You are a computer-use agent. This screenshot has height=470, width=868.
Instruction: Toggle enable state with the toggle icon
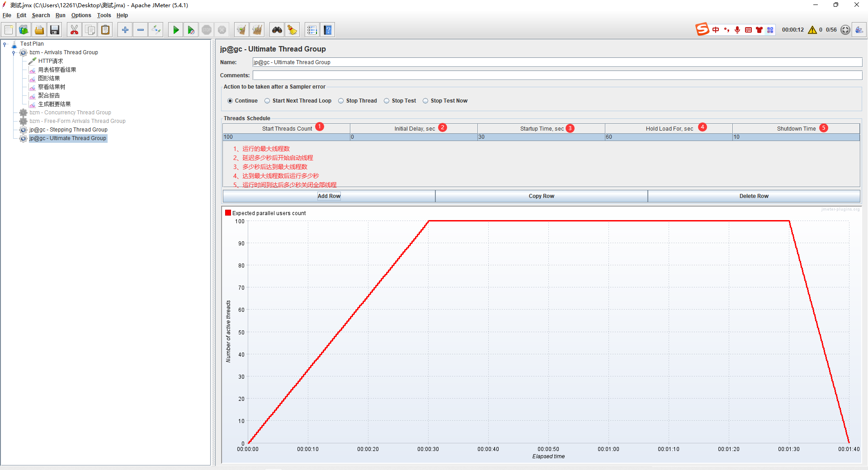click(x=156, y=30)
